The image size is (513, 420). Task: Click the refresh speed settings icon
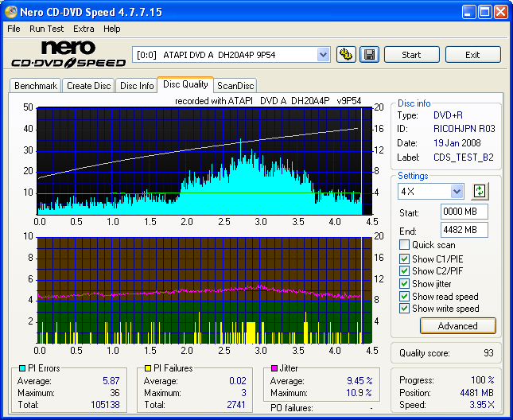[480, 192]
